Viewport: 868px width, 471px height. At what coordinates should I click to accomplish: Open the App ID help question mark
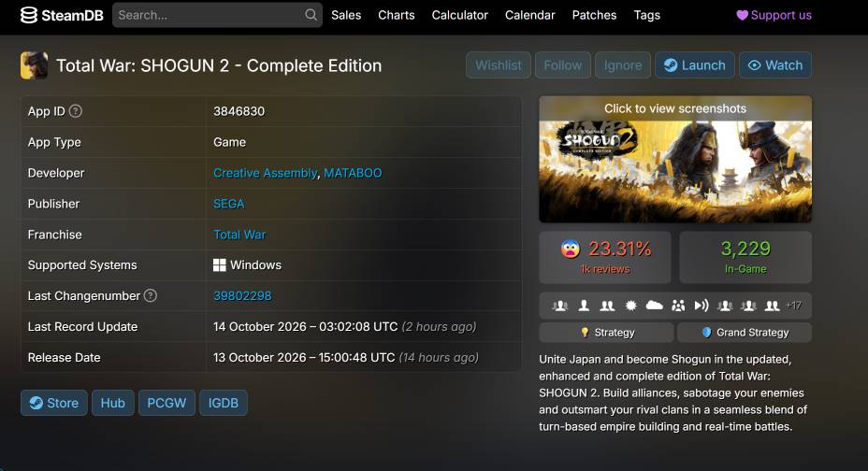click(76, 111)
